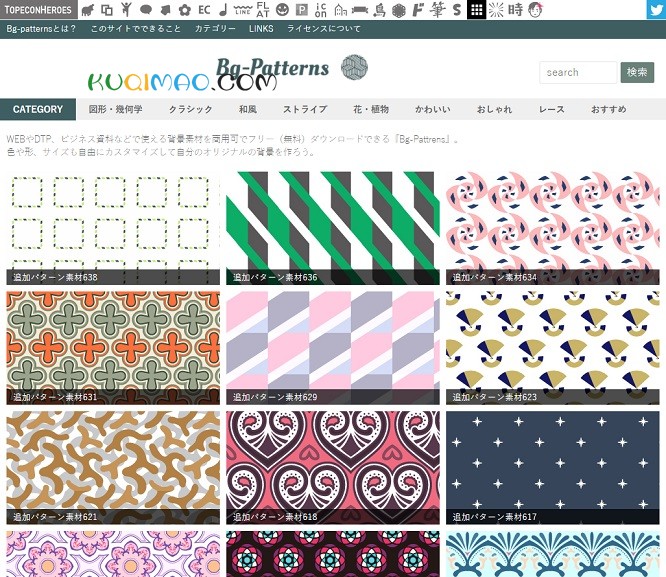Open the カテゴリー menu item

(215, 29)
